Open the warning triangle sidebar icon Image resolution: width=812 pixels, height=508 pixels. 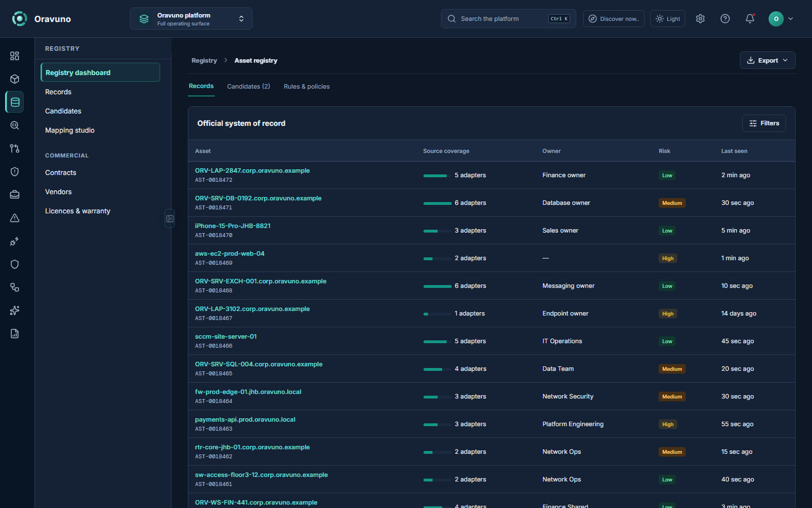(x=15, y=218)
